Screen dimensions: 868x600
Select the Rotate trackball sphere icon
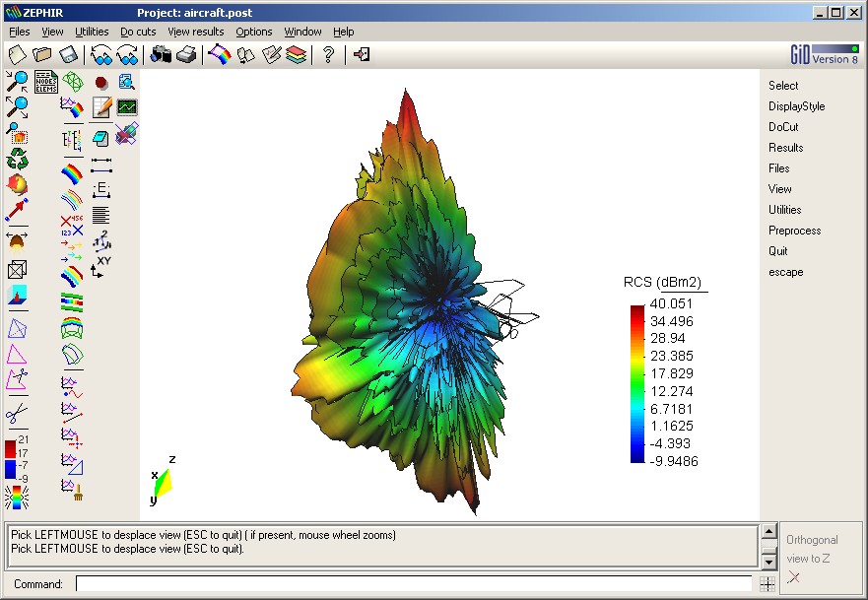[17, 184]
